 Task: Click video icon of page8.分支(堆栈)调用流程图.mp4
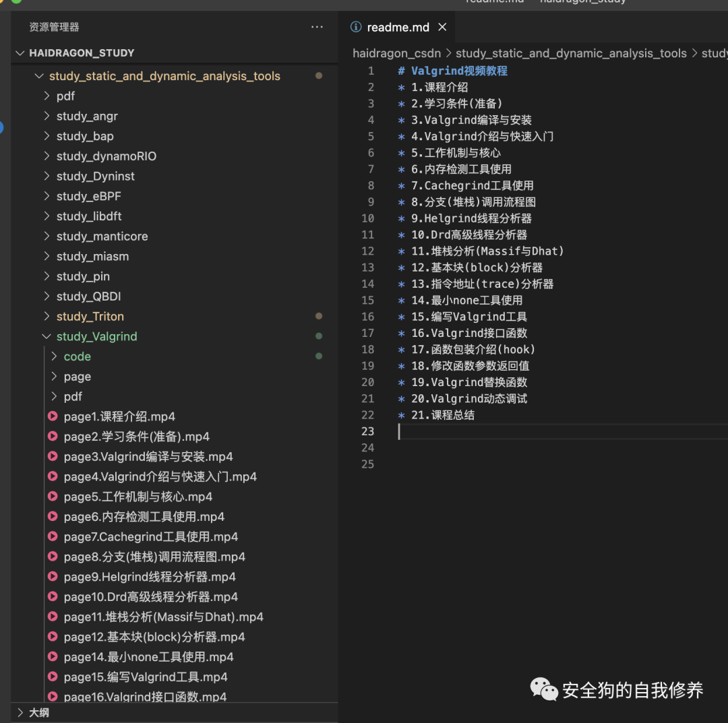(x=53, y=556)
